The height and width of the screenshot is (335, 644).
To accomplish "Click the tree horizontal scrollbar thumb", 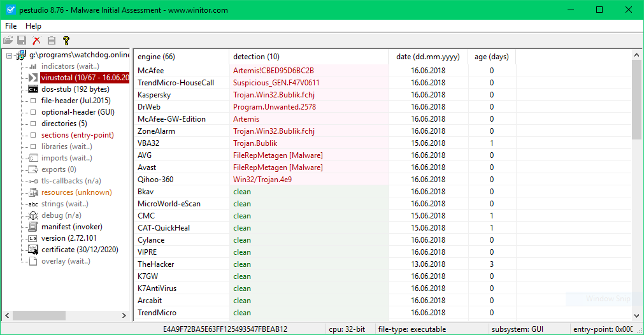I will [x=39, y=315].
